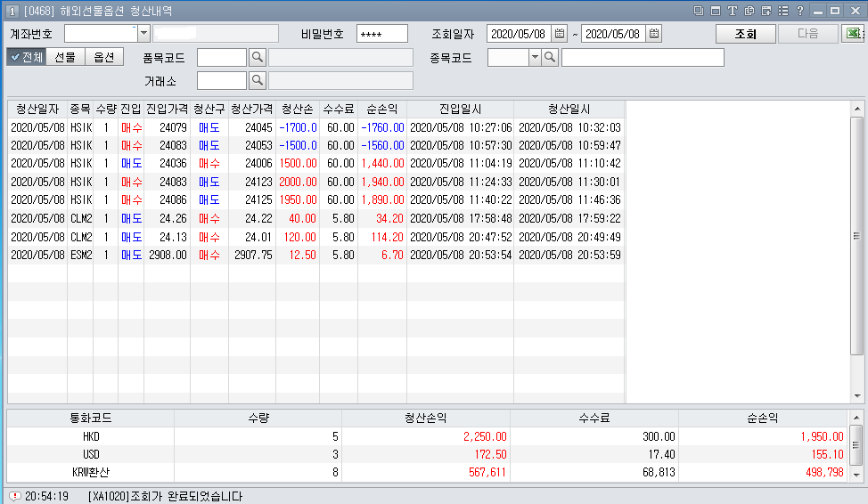Image resolution: width=868 pixels, height=504 pixels.
Task: Click the 거래소 search magnifier icon
Action: pyautogui.click(x=257, y=81)
